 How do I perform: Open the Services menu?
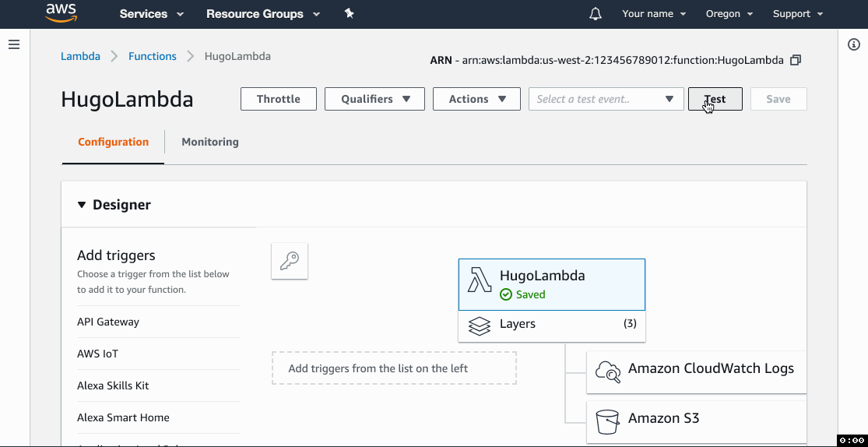click(x=151, y=14)
